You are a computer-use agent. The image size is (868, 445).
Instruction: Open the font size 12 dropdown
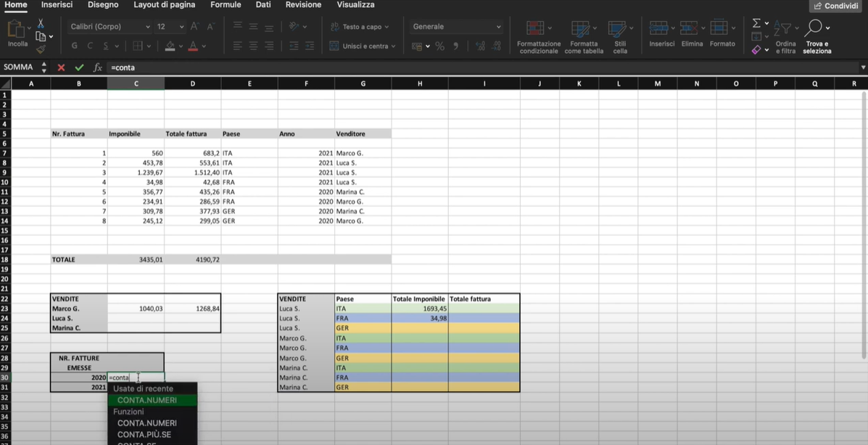[170, 26]
